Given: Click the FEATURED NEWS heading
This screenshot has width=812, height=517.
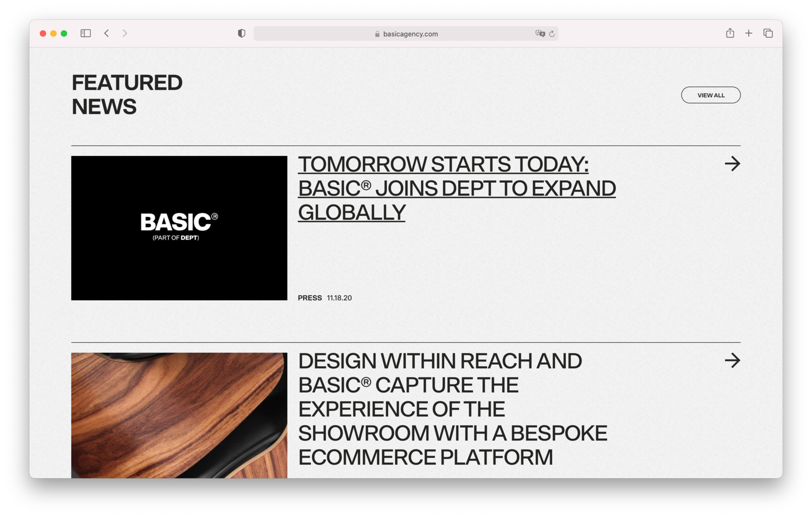Looking at the screenshot, I should (x=127, y=95).
